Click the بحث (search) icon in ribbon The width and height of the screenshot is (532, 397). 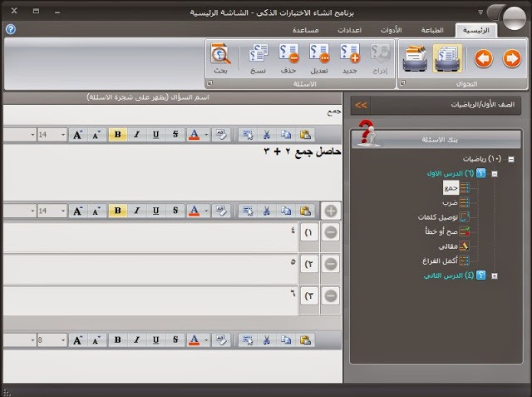tap(220, 56)
